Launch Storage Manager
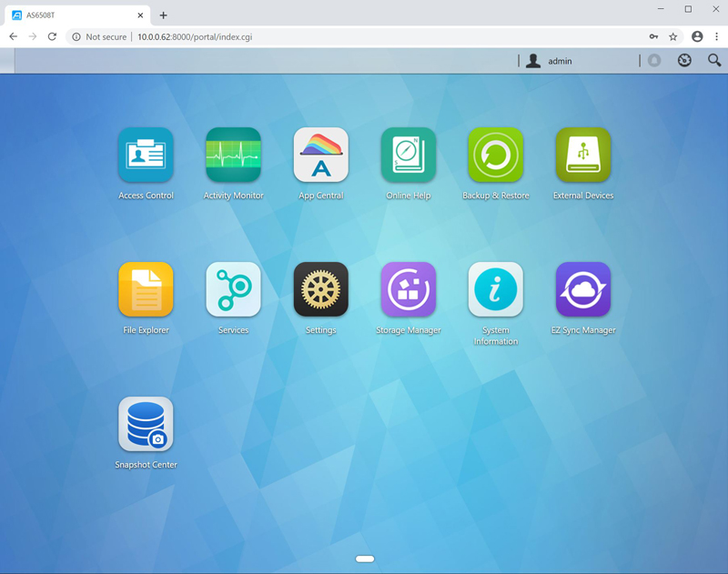Screen dimensions: 728x574 click(408, 289)
